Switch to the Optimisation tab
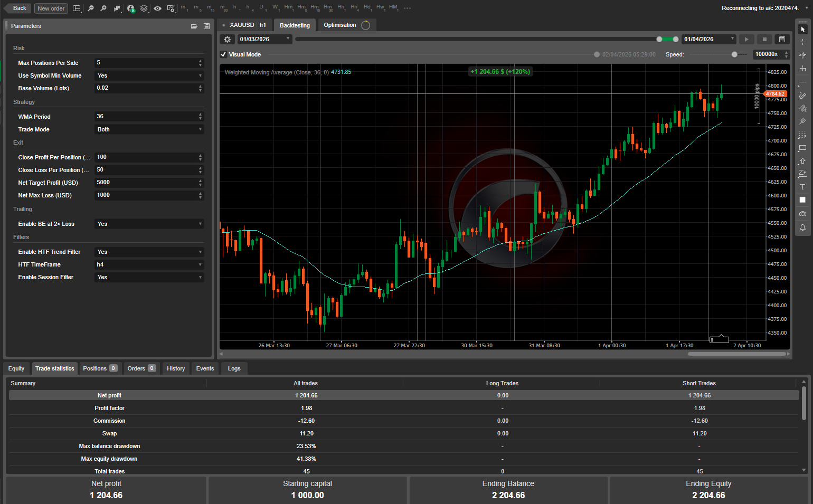The image size is (813, 504). (x=341, y=25)
